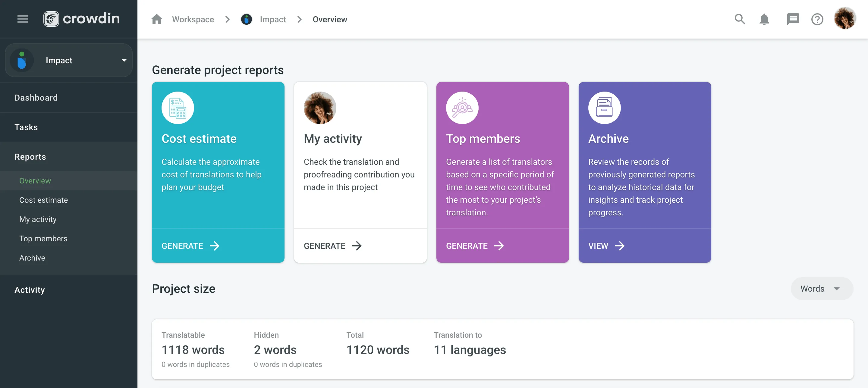Screen dimensions: 868x388
Task: Go to the home workspace icon
Action: (157, 19)
